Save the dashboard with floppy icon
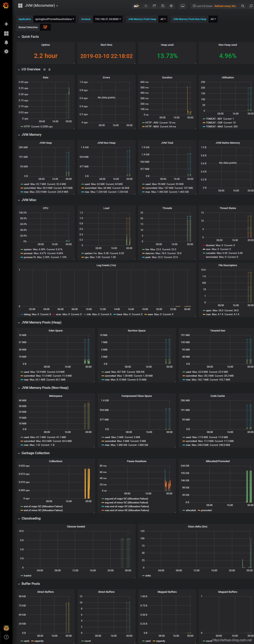This screenshot has width=254, height=644. [163, 6]
